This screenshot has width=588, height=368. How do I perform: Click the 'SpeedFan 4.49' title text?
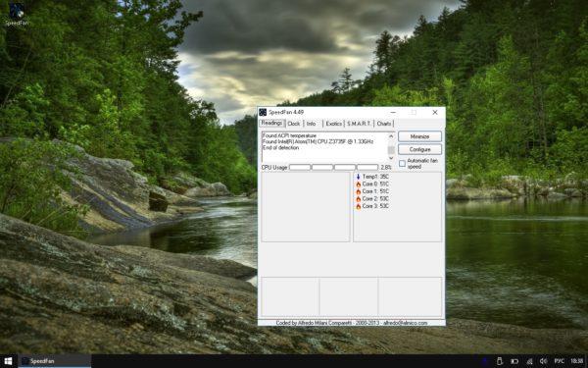pyautogui.click(x=286, y=112)
